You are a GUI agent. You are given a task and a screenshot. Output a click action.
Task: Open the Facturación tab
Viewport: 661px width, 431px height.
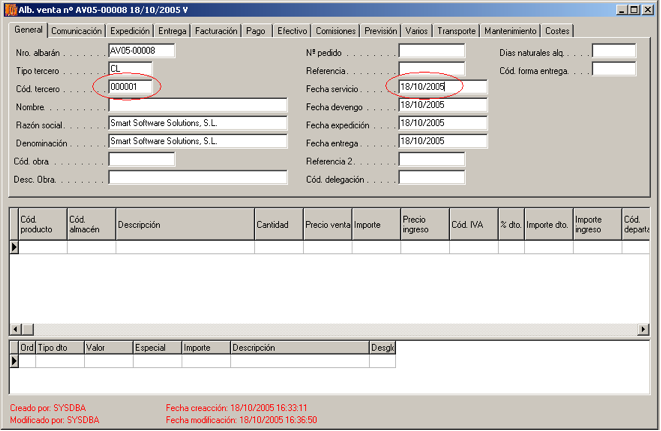click(x=215, y=31)
